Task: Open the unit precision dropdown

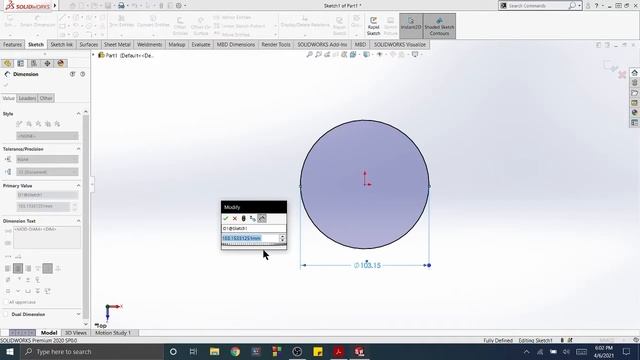Action: (47, 172)
